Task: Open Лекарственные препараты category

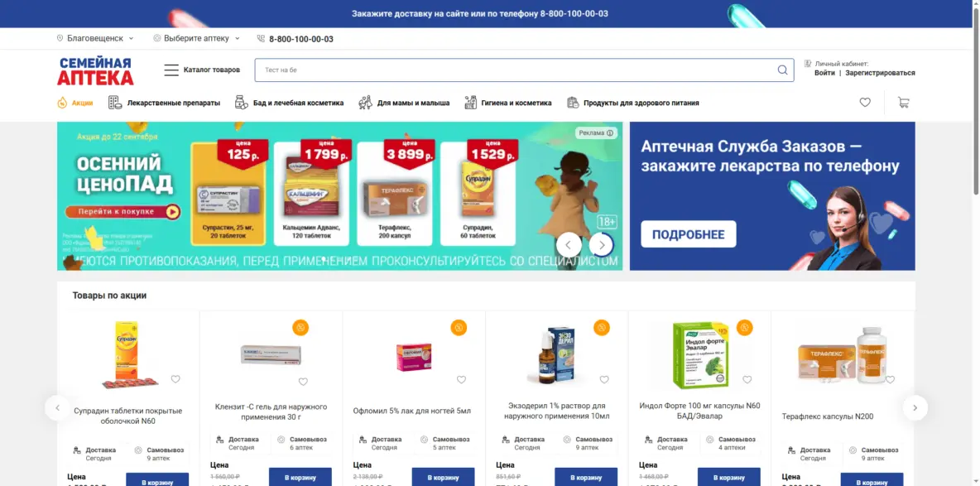Action: pyautogui.click(x=165, y=103)
